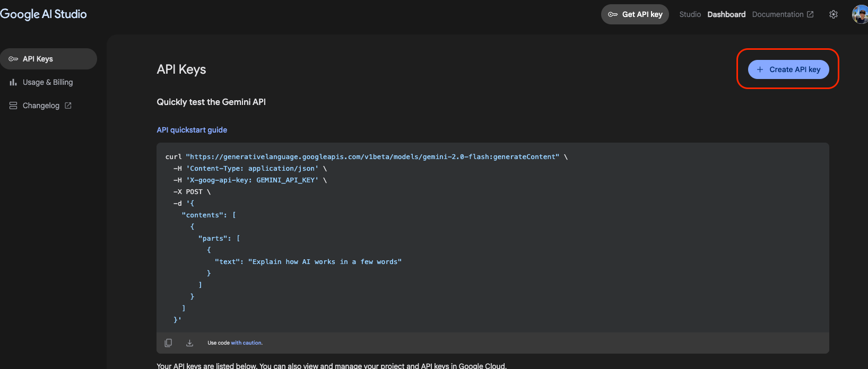This screenshot has width=868, height=369.
Task: Click the Create API key button
Action: [788, 69]
